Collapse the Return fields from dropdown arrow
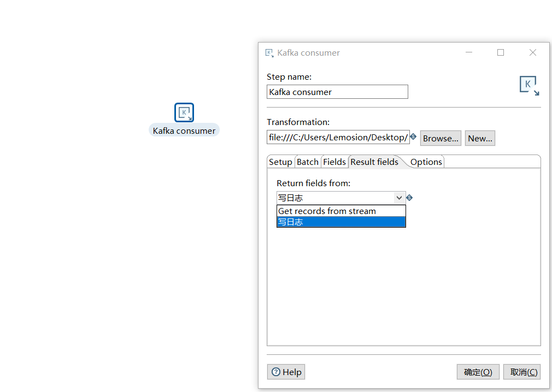The width and height of the screenshot is (552, 392). (399, 198)
